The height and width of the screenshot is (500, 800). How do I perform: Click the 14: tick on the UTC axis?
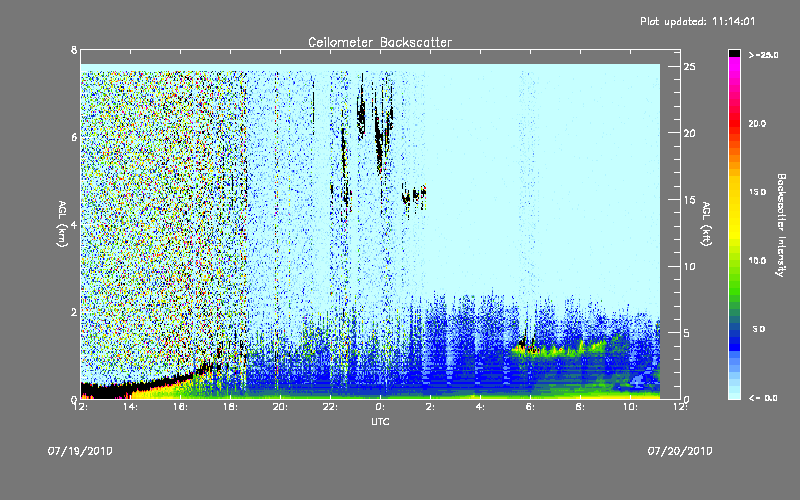(130, 407)
